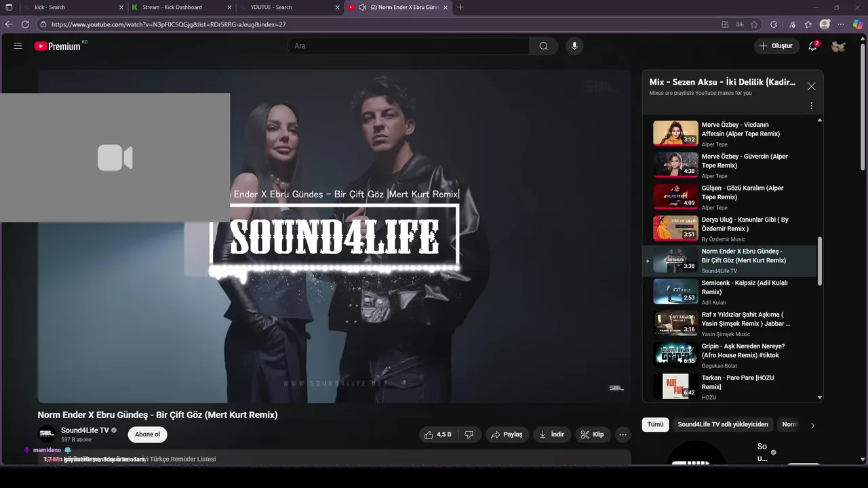Click the search magnifier button
This screenshot has height=488, width=868.
[x=544, y=46]
